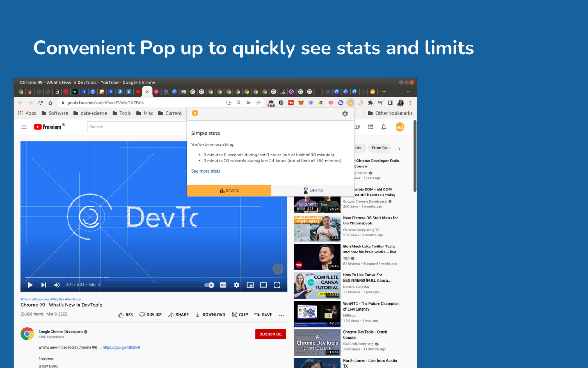This screenshot has height=368, width=588.
Task: Click the DISLIKE button
Action: [150, 315]
